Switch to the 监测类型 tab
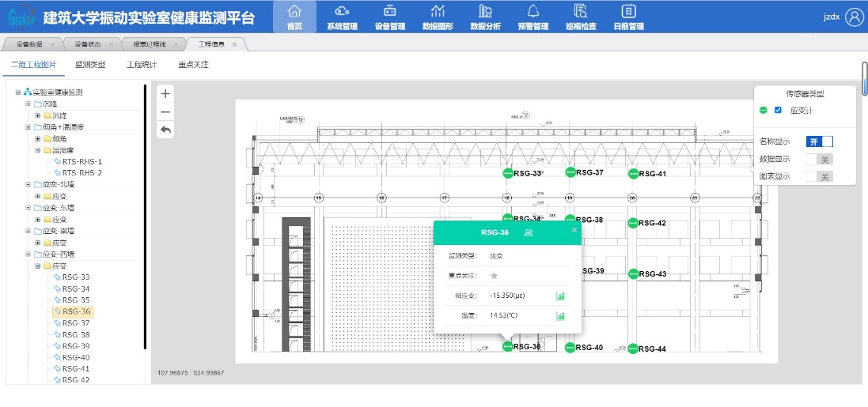Viewport: 868px width, 407px height. pos(89,64)
